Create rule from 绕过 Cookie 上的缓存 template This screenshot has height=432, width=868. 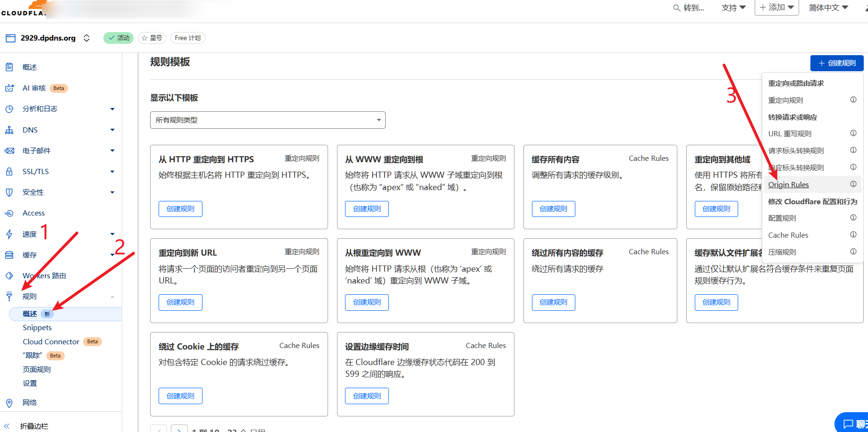[x=180, y=396]
